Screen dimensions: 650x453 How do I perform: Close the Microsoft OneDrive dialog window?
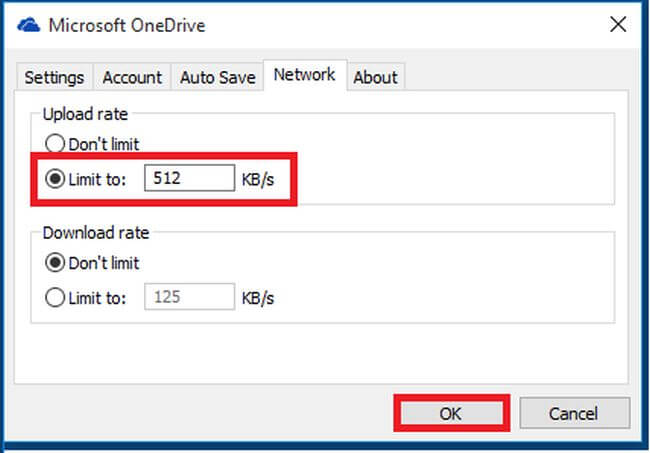pos(618,25)
